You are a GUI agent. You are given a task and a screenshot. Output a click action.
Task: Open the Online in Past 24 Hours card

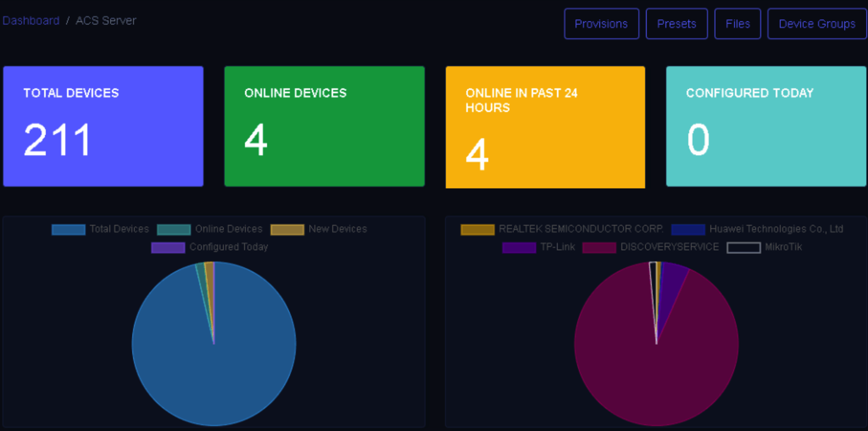pyautogui.click(x=545, y=127)
